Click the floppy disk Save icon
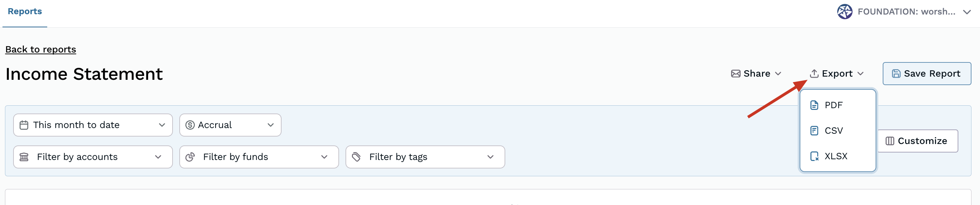The height and width of the screenshot is (205, 980). 896,74
